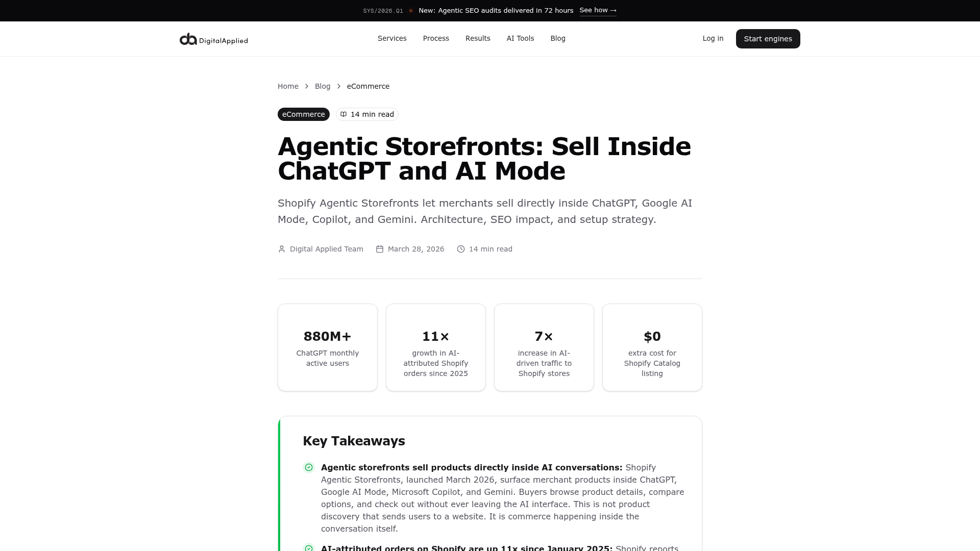Click the Start engines button
This screenshot has height=551, width=980.
[x=768, y=39]
